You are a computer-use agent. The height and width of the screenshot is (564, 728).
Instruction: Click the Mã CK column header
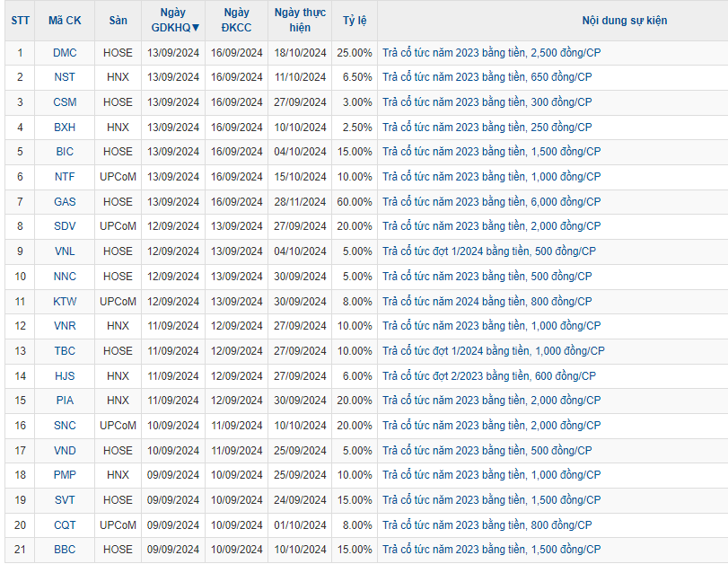(65, 20)
